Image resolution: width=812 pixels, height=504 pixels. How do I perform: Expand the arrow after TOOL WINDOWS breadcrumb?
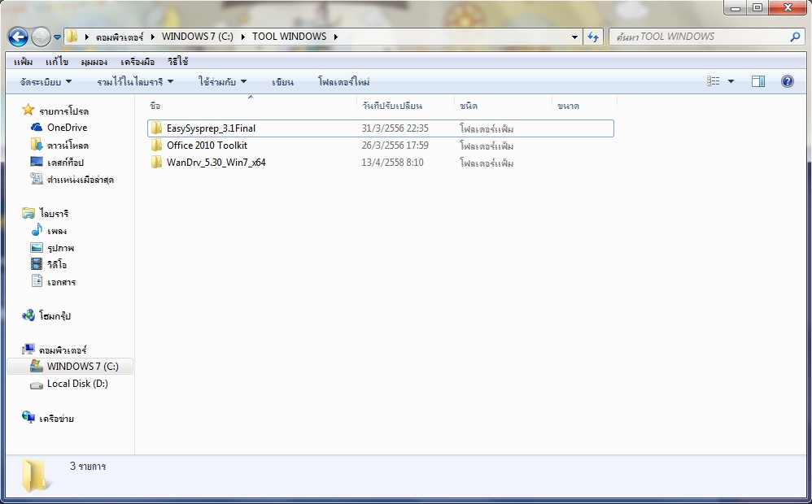pos(335,37)
